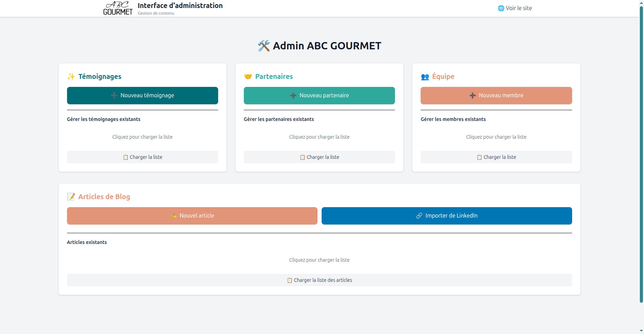The height and width of the screenshot is (334, 644).
Task: Click the sparkles icon next to Témoignages
Action: (71, 76)
